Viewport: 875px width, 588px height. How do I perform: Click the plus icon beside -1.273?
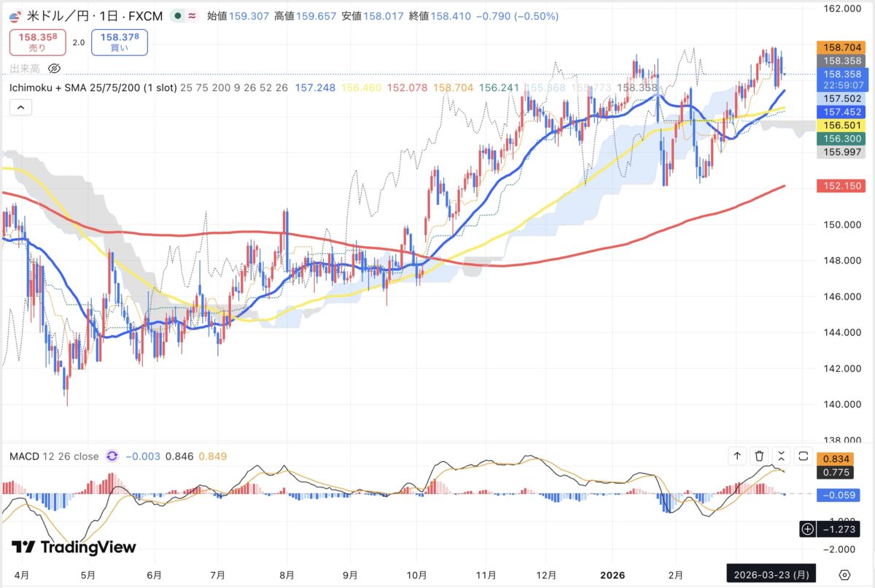[807, 529]
